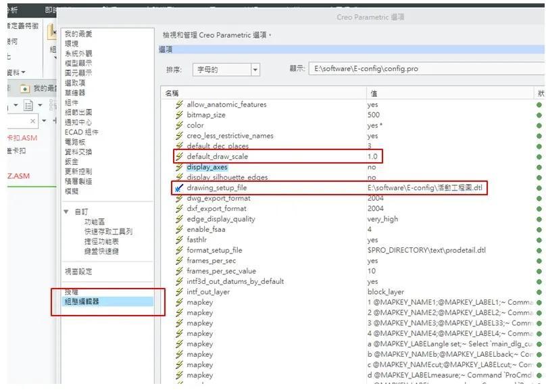Image resolution: width=546 pixels, height=392 pixels.
Task: Click the wrench icon beside default_draw_scale
Action: click(177, 155)
